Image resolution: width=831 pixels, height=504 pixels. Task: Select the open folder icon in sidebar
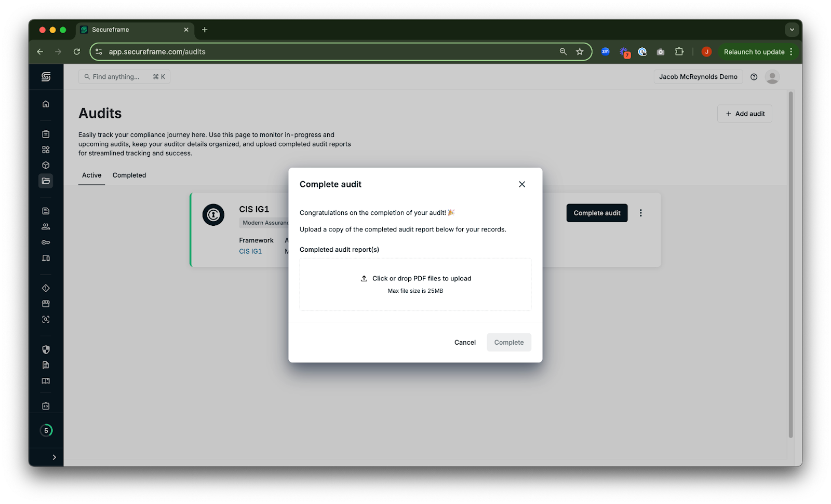click(x=46, y=181)
